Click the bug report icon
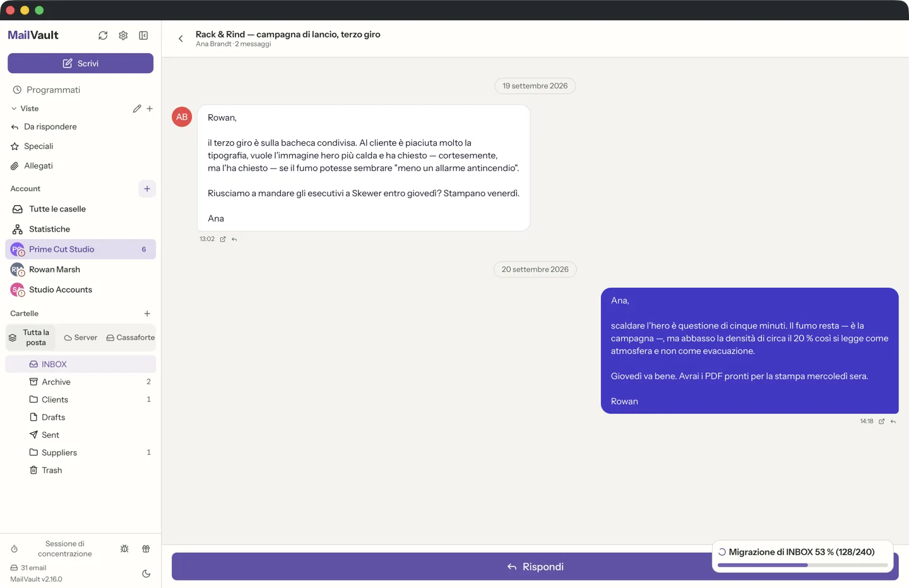Viewport: 909px width, 588px height. coord(124,549)
